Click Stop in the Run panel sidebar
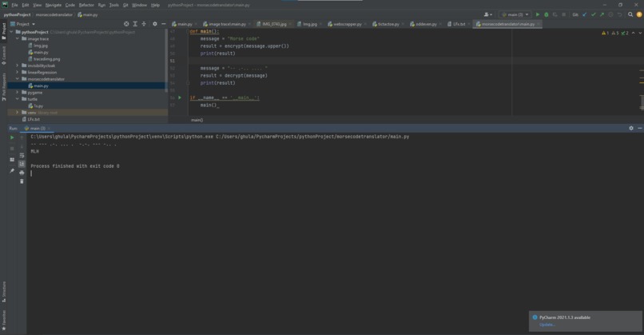This screenshot has width=644, height=335. (x=12, y=149)
